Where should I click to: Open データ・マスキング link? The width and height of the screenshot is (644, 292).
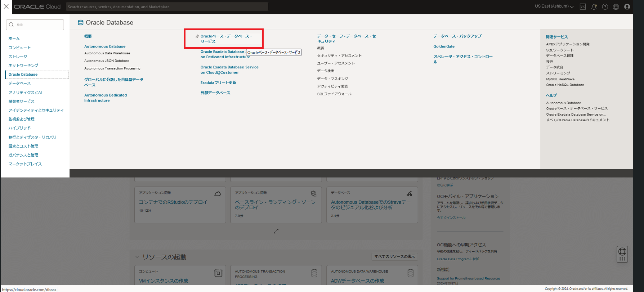pos(332,79)
